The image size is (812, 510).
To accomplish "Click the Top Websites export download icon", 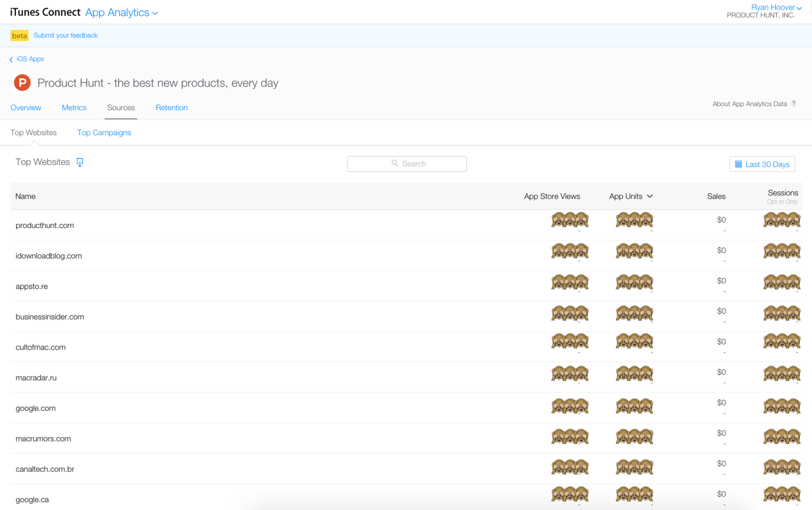I will coord(80,162).
